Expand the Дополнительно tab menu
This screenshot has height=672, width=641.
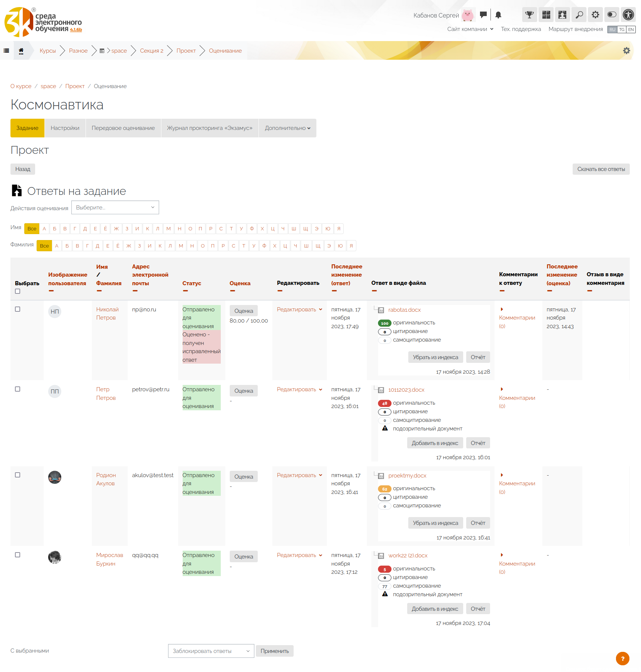pyautogui.click(x=287, y=128)
